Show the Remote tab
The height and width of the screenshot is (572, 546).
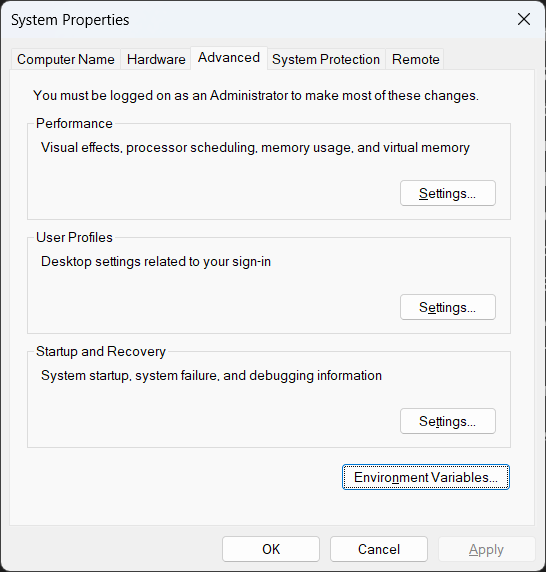point(415,59)
